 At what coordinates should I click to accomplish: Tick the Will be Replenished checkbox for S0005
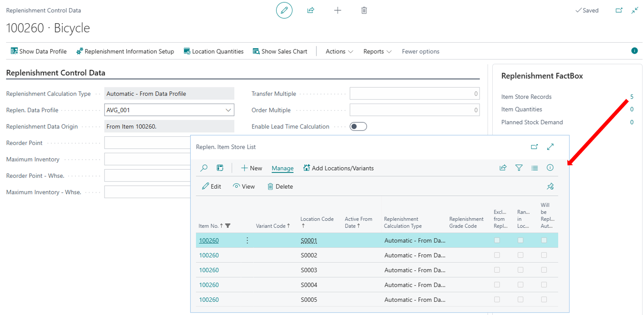544,300
